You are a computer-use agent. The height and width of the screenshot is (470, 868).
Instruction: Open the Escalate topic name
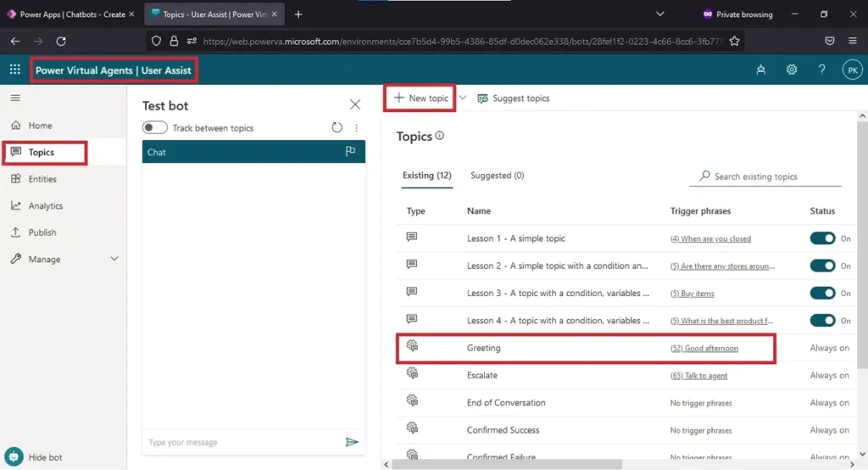click(x=482, y=375)
